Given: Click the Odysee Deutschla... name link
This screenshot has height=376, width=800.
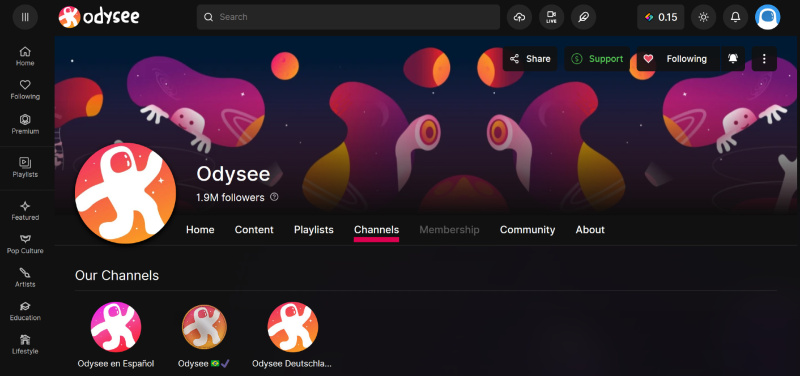Looking at the screenshot, I should pos(292,364).
